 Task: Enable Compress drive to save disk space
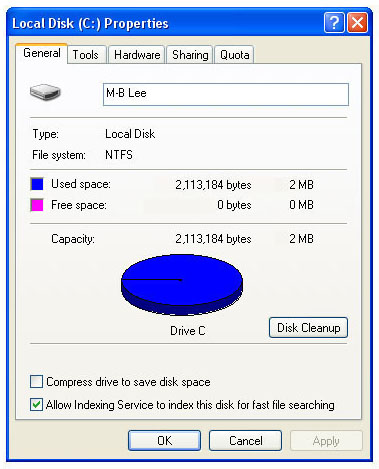pos(36,381)
